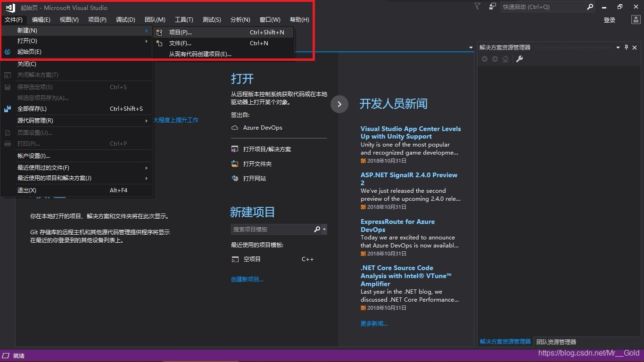Open the 调试(D) menu
This screenshot has width=644, height=362.
click(125, 20)
